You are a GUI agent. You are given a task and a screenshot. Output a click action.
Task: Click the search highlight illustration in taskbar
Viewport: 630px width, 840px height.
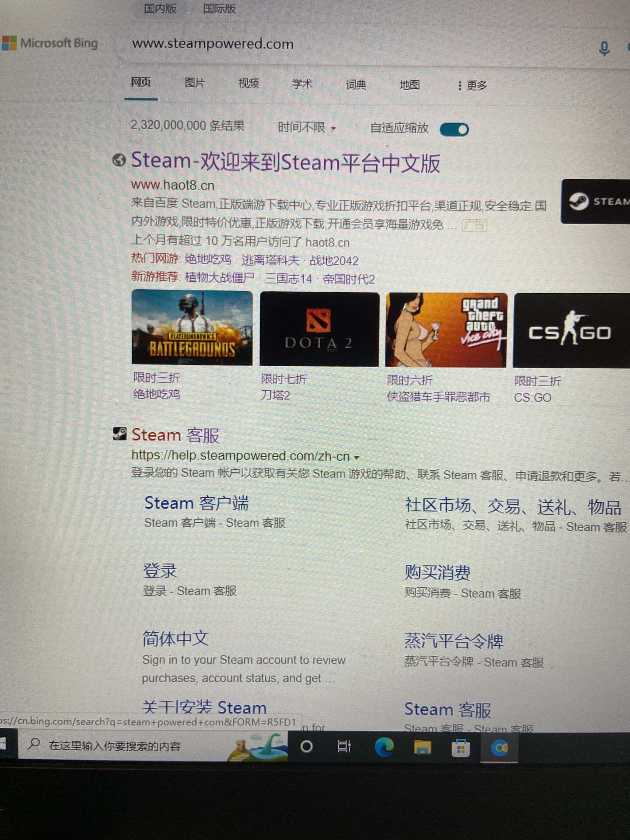(x=258, y=746)
